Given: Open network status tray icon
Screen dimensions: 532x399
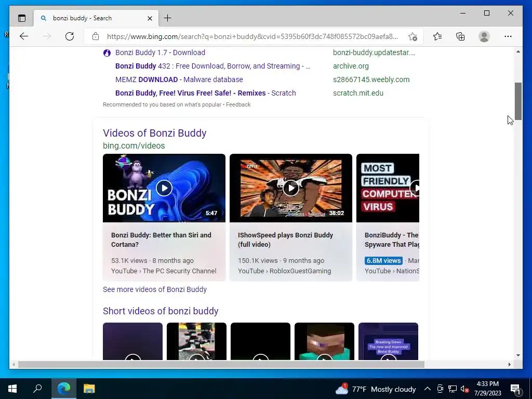Looking at the screenshot, I should pyautogui.click(x=453, y=389).
